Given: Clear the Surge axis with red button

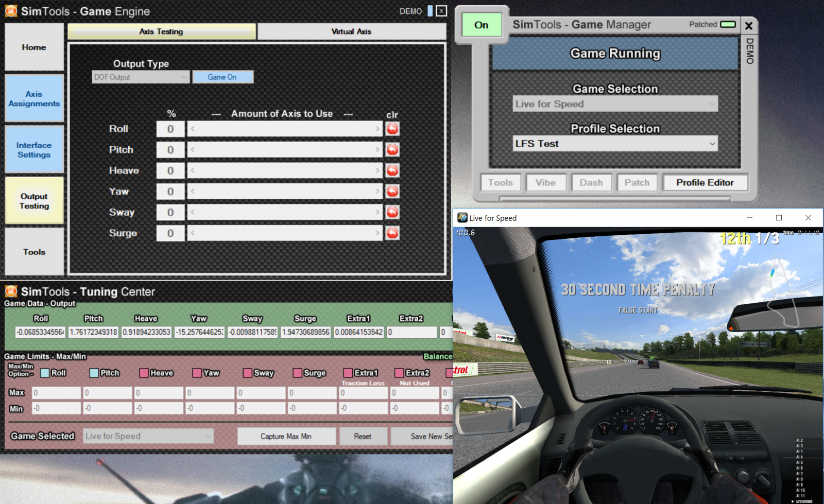Looking at the screenshot, I should 392,233.
